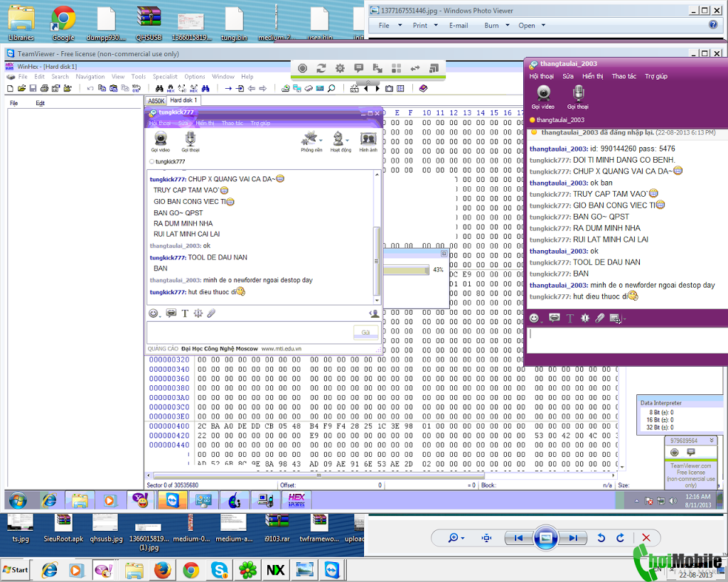Open the WinHex help book icon

point(423,88)
